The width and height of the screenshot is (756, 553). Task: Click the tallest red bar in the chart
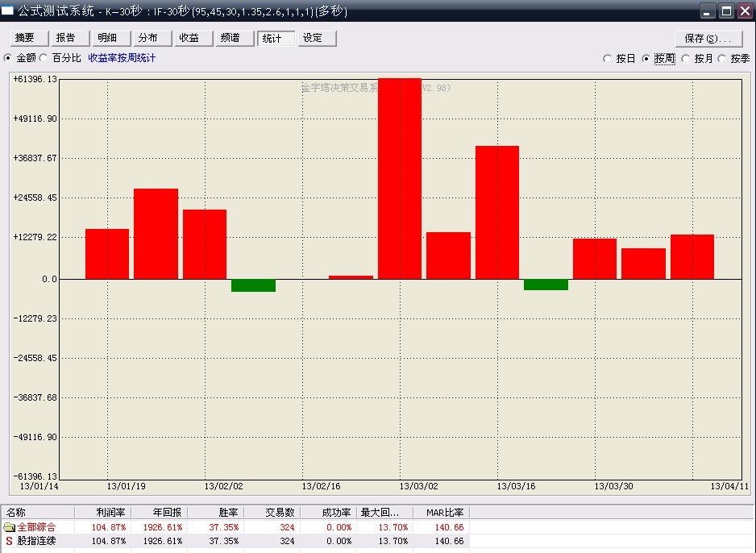point(400,177)
